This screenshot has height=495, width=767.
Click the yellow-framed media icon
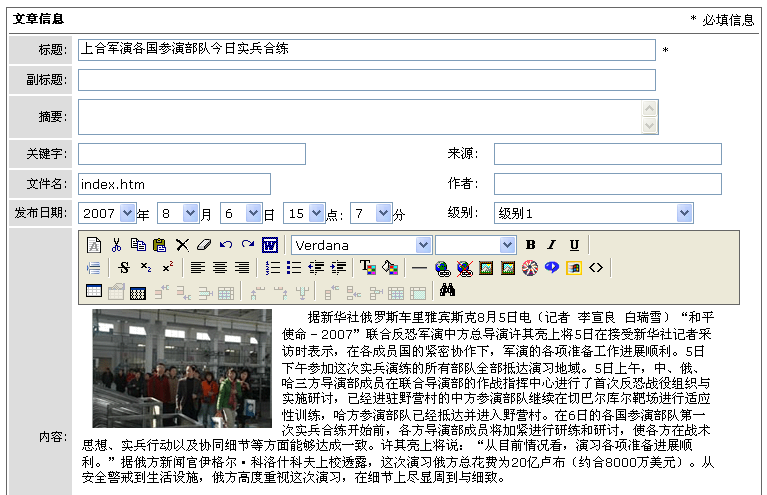point(574,268)
